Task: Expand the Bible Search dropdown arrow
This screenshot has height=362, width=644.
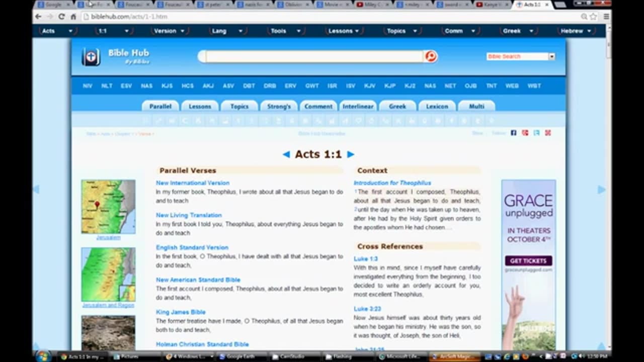Action: (x=551, y=56)
